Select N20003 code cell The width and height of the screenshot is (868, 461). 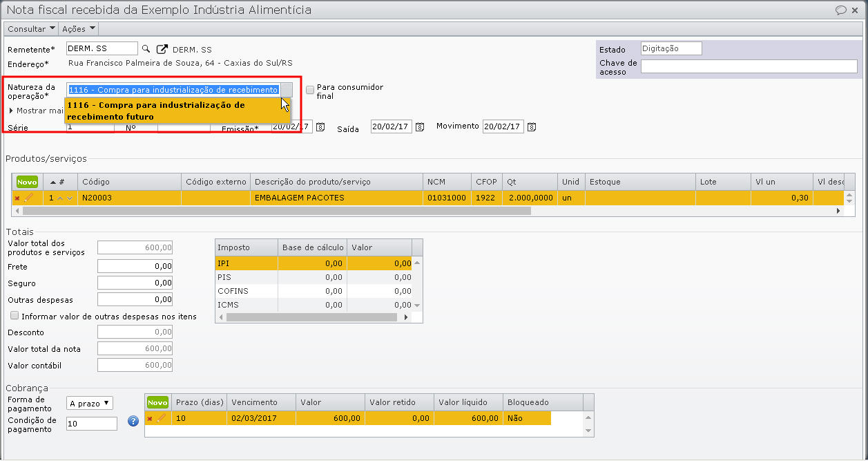click(129, 198)
